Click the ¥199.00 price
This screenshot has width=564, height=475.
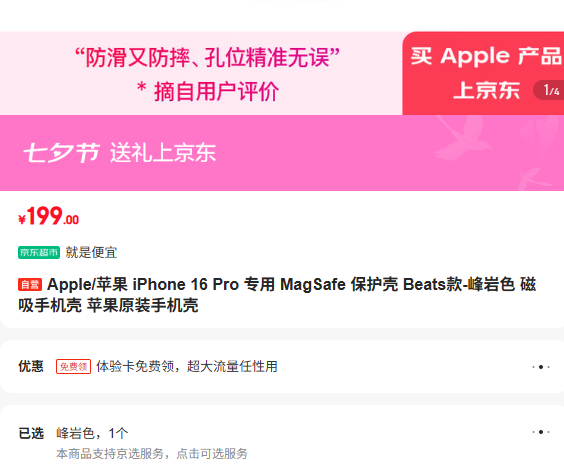(49, 216)
